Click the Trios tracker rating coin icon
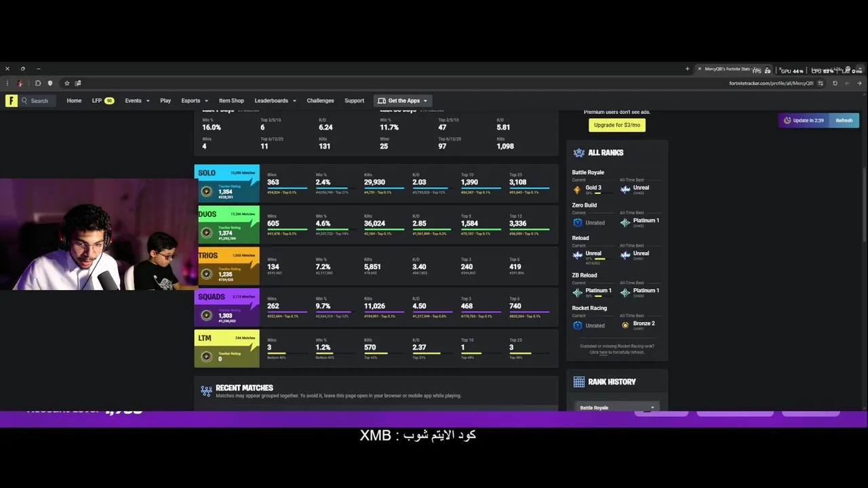The height and width of the screenshot is (488, 868). coord(206,274)
